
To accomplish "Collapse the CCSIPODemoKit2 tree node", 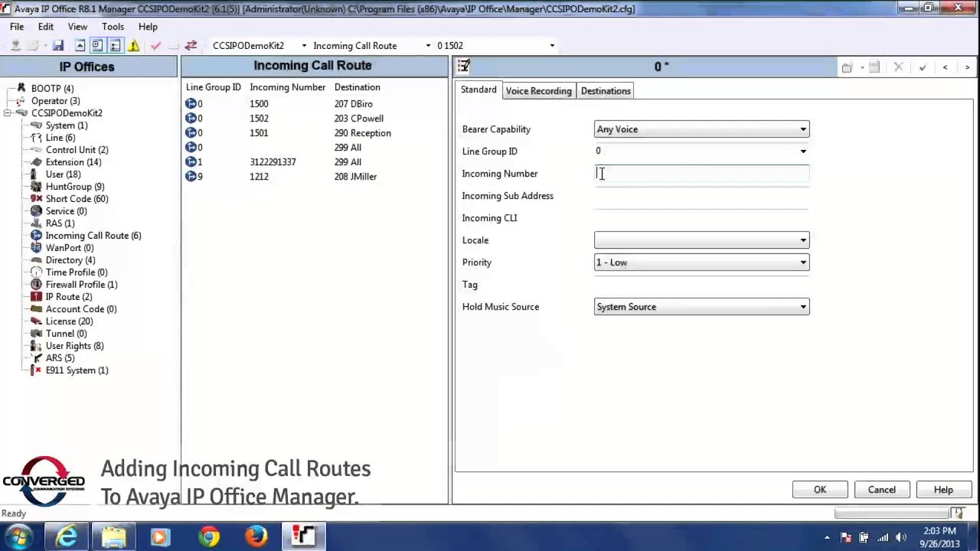I will pyautogui.click(x=7, y=113).
